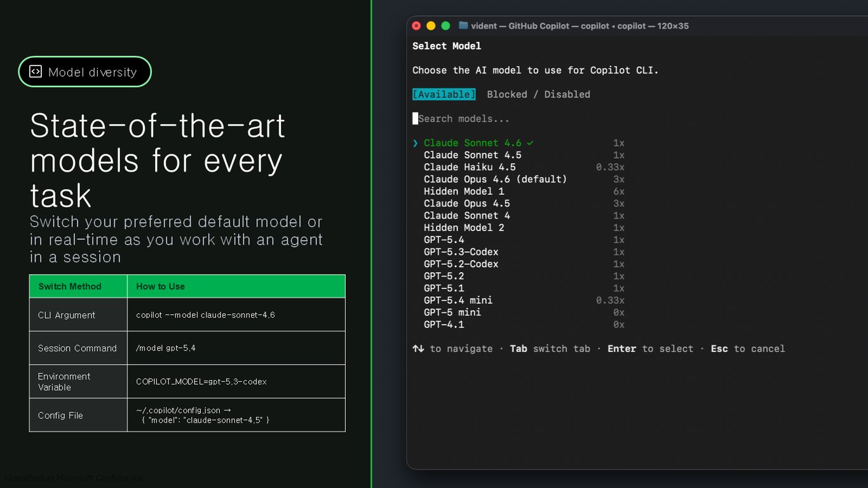Click the selection arrow before Claude Sonnet 4.6
This screenshot has height=488, width=868.
pos(416,143)
